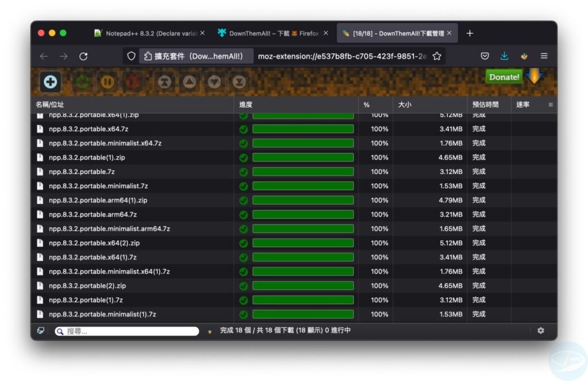
Task: Open DownThemAll settings gear icon
Action: click(x=540, y=330)
